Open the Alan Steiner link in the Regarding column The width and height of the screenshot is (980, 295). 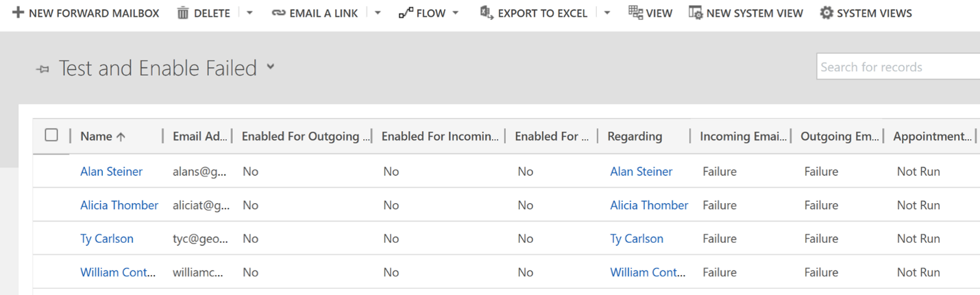tap(641, 172)
